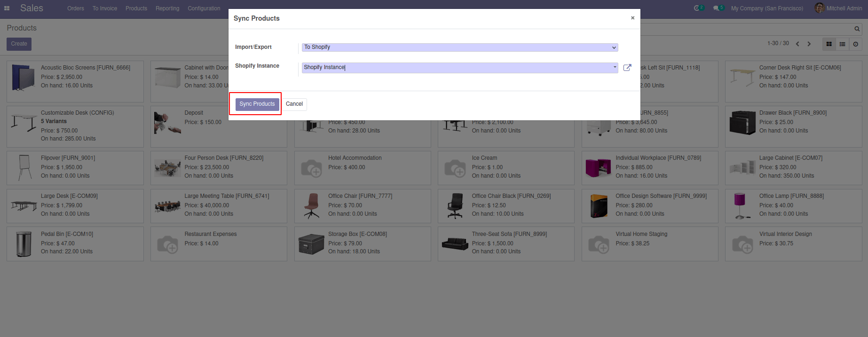Open Flipover product image
This screenshot has height=337, width=868.
coord(24,168)
